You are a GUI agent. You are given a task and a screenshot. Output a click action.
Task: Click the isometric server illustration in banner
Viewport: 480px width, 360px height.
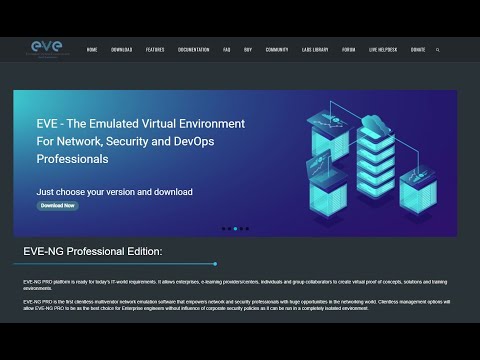372,162
